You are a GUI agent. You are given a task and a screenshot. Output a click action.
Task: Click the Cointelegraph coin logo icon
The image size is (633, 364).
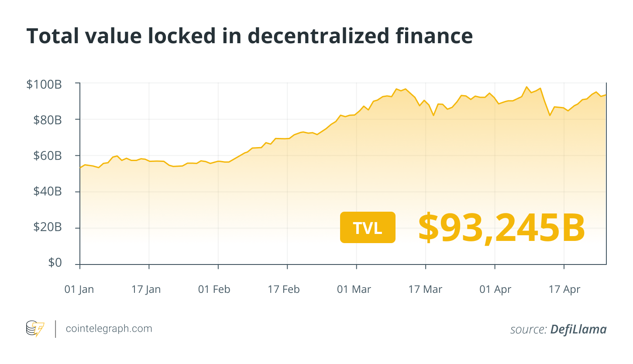(35, 329)
